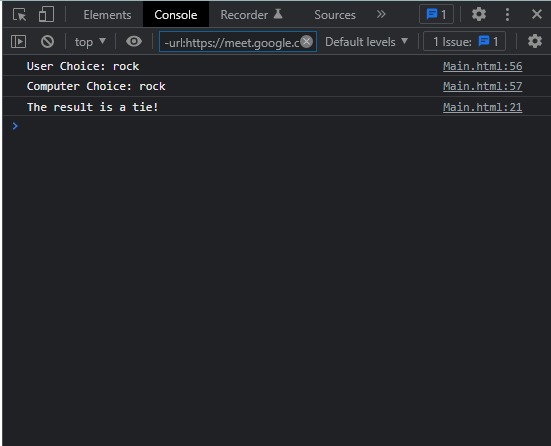The width and height of the screenshot is (551, 446).
Task: Open the Sources tab
Action: [x=335, y=15]
